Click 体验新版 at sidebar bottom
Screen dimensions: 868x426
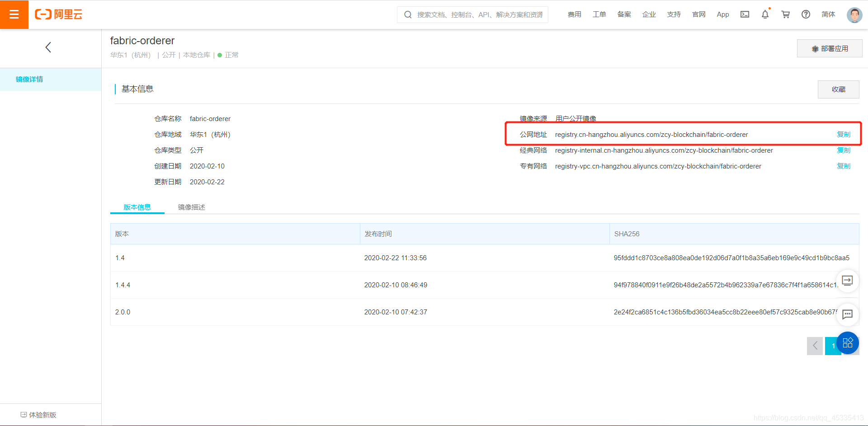pos(38,415)
